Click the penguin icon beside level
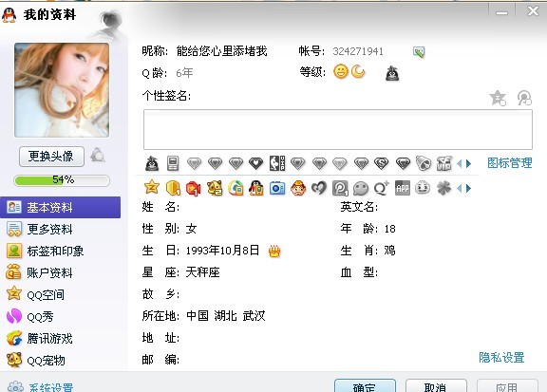The width and height of the screenshot is (547, 392). 392,73
